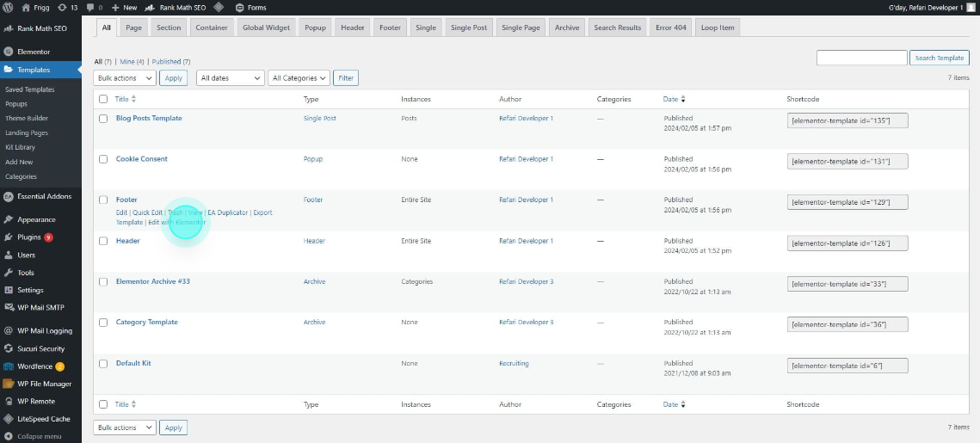Open the Category Template title link
This screenshot has height=443, width=980.
click(147, 323)
